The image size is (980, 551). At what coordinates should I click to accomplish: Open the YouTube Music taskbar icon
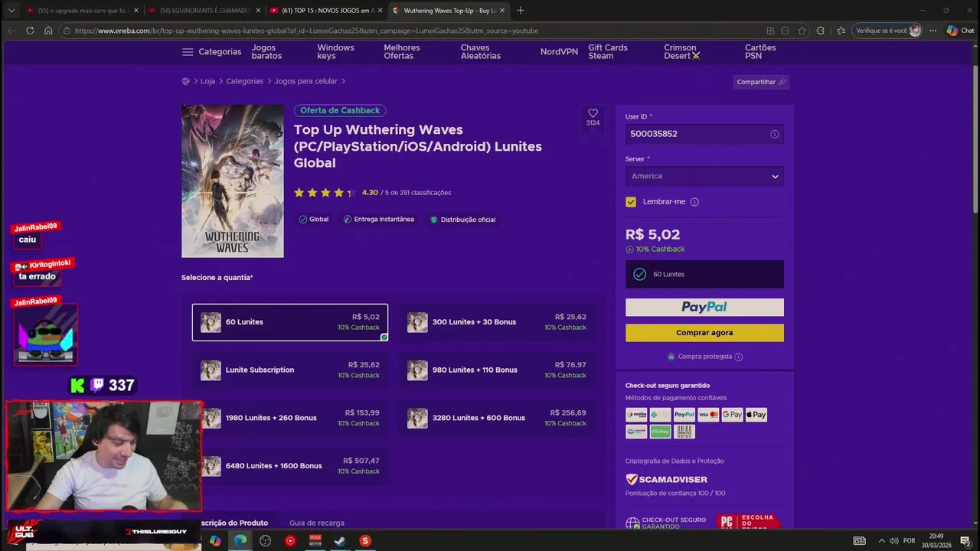tap(290, 540)
